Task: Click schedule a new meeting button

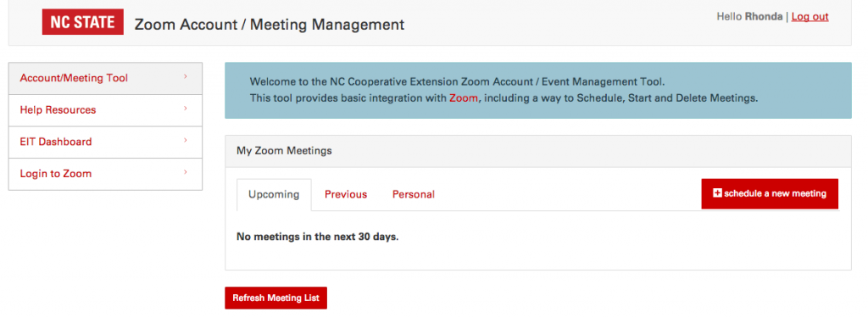Action: 770,194
